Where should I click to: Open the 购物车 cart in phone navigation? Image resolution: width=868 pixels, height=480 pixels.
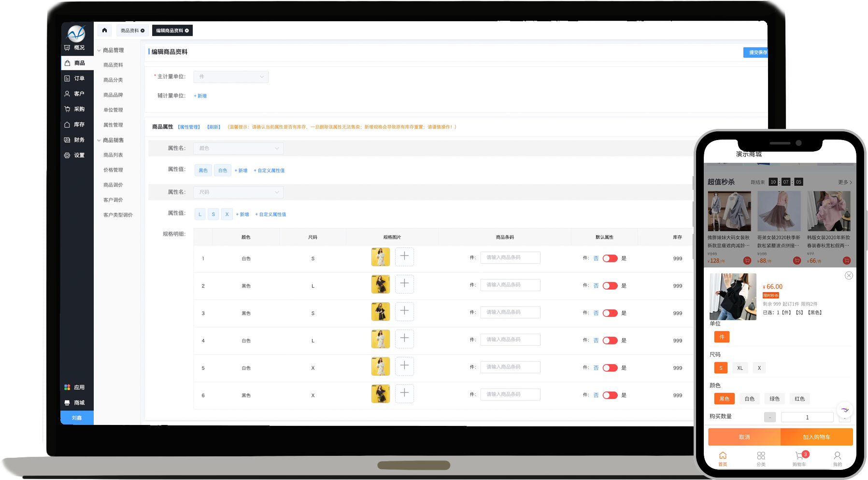tap(799, 458)
